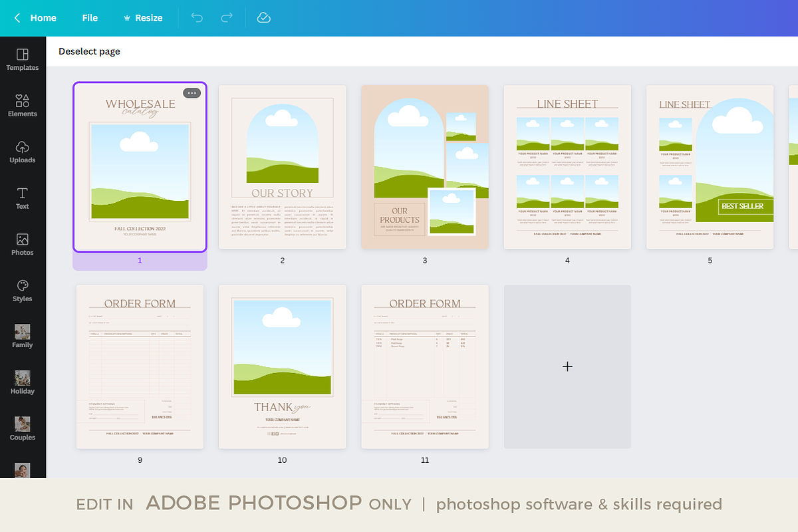Open the partially visible last sidebar folder
Image resolution: width=798 pixels, height=532 pixels.
pyautogui.click(x=23, y=469)
